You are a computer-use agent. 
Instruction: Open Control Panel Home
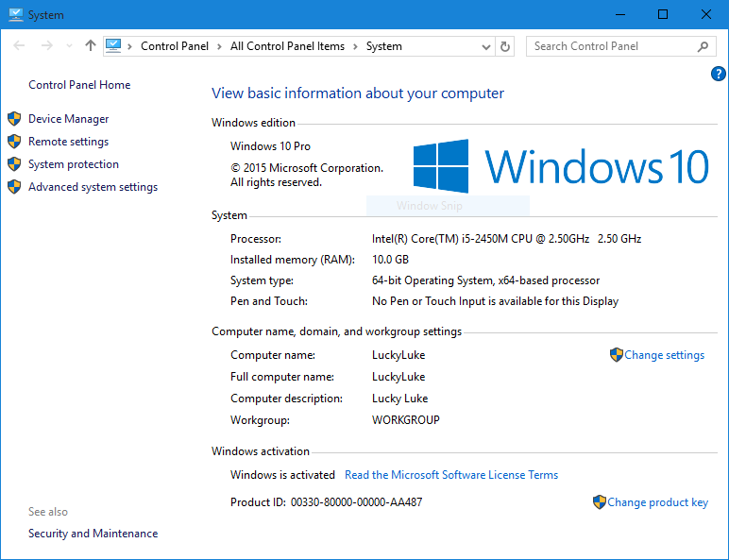pyautogui.click(x=79, y=85)
